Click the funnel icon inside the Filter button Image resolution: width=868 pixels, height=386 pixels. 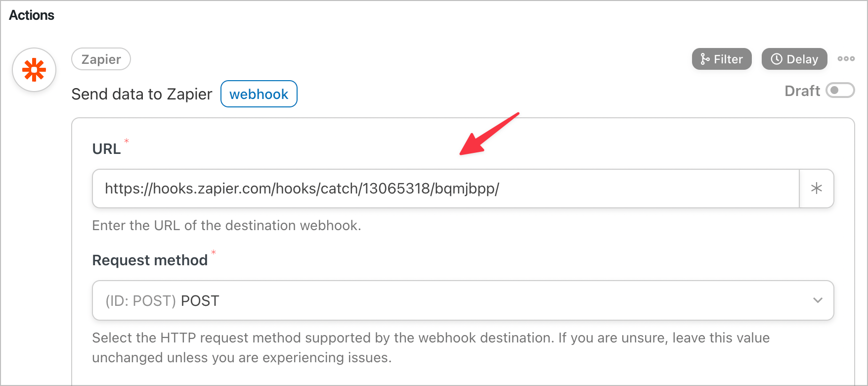coord(704,59)
